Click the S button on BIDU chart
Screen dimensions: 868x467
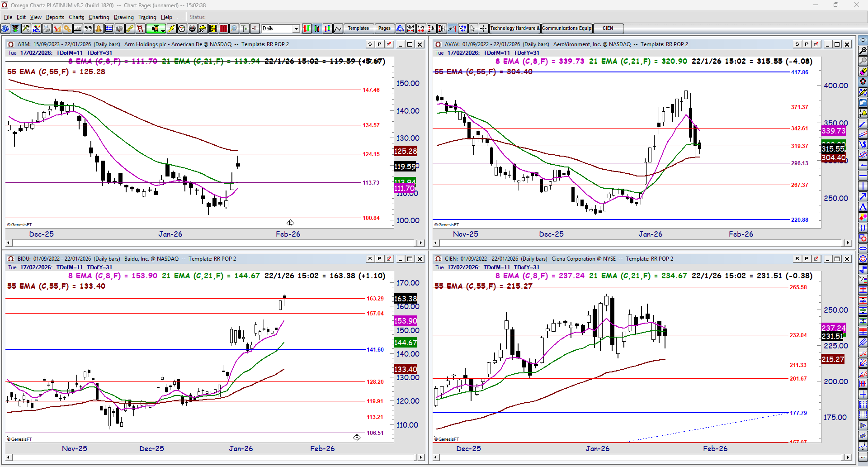[x=370, y=259]
